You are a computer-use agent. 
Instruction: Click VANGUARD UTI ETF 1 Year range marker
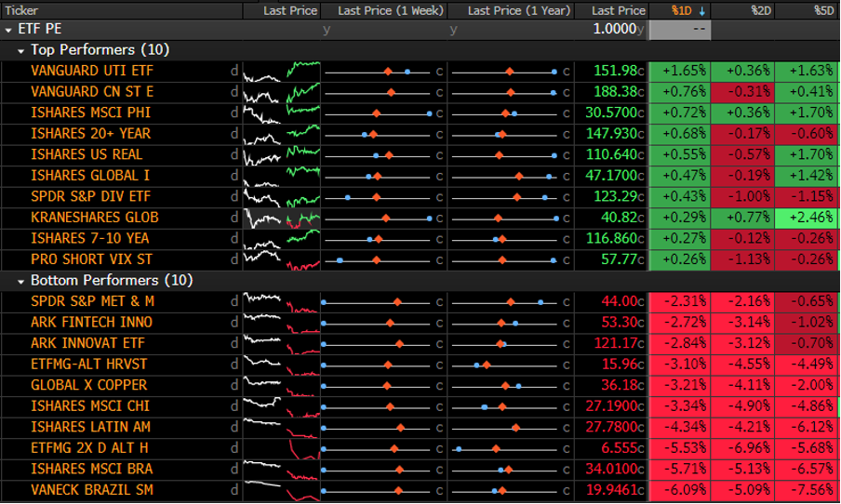(510, 72)
